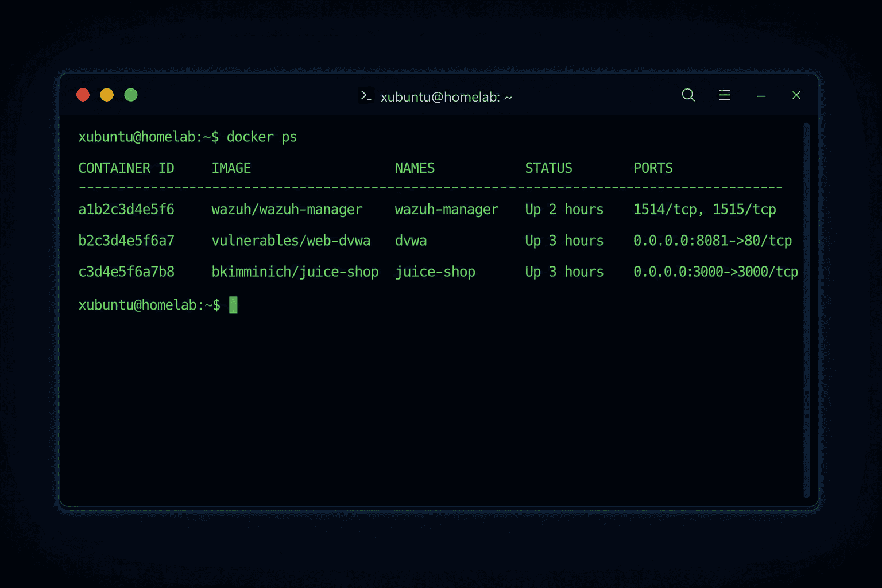Screen dimensions: 882x588
Task: Open the hamburger menu in title bar
Action: pos(725,95)
